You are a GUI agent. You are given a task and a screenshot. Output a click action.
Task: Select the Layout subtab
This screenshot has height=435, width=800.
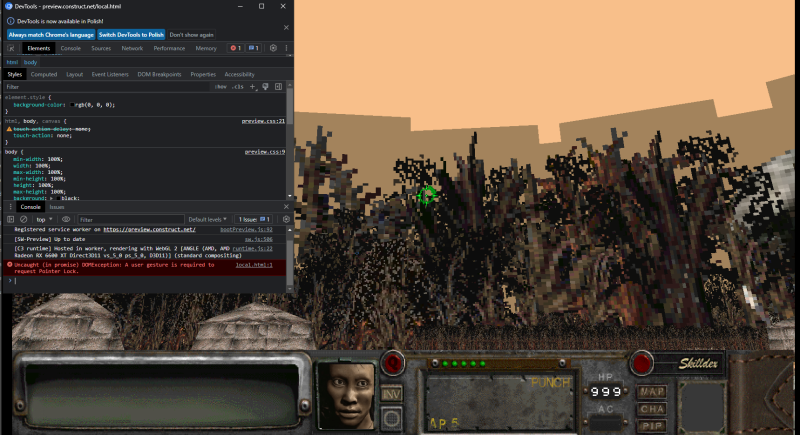74,74
